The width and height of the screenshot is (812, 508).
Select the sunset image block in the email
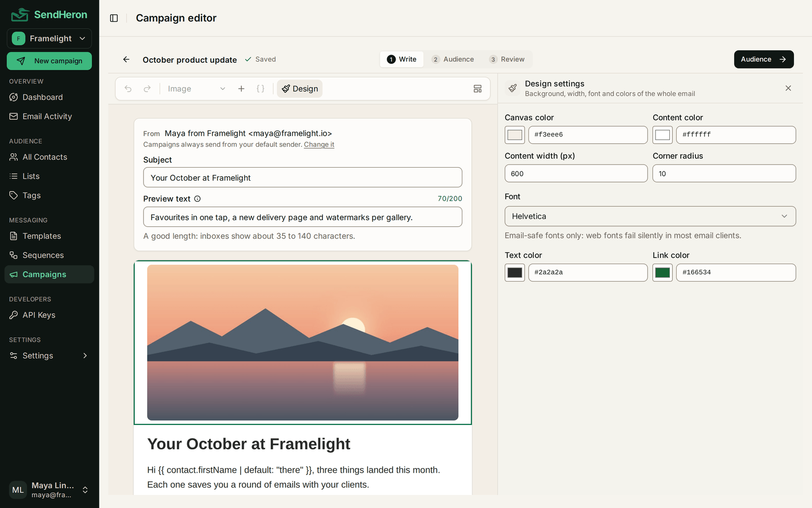303,342
